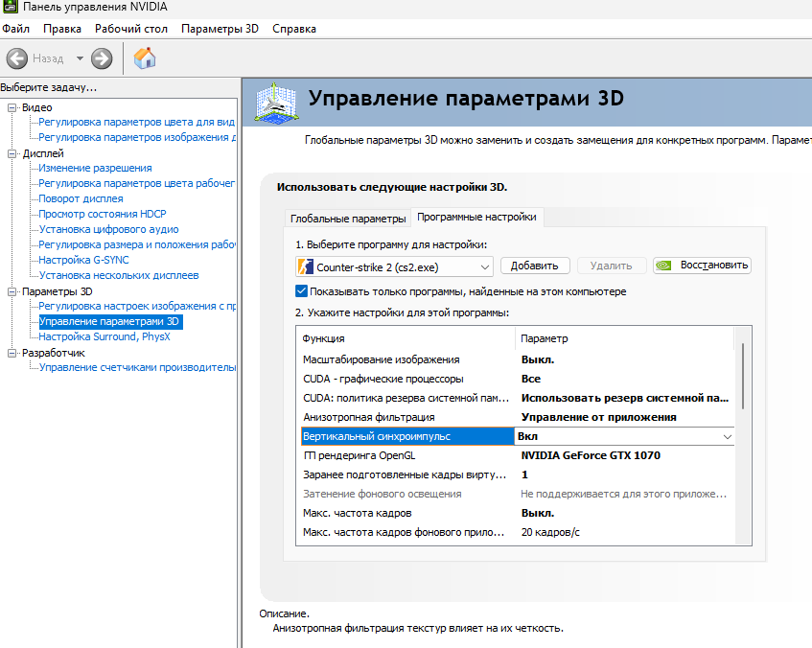This screenshot has height=648, width=812.
Task: Click the Функция column header
Action: (x=406, y=338)
